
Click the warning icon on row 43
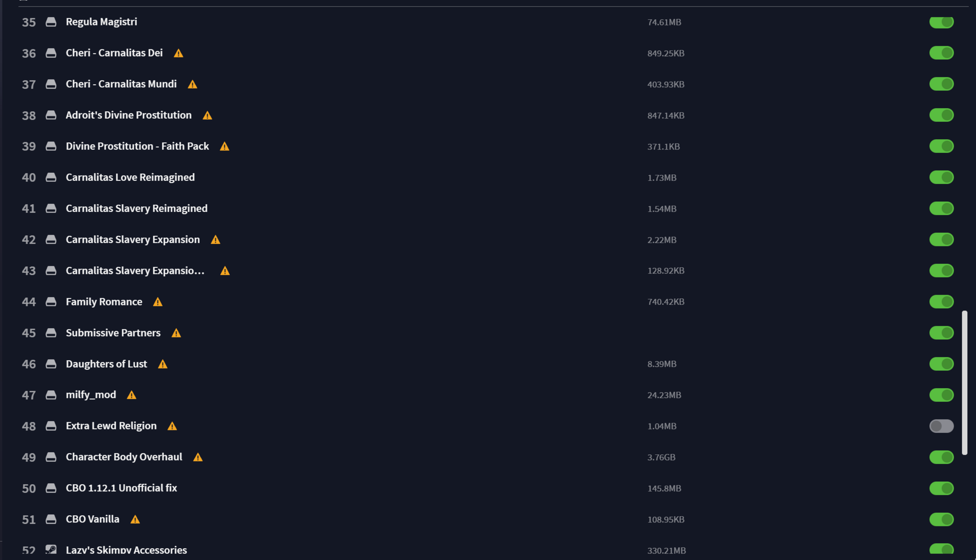[225, 271]
